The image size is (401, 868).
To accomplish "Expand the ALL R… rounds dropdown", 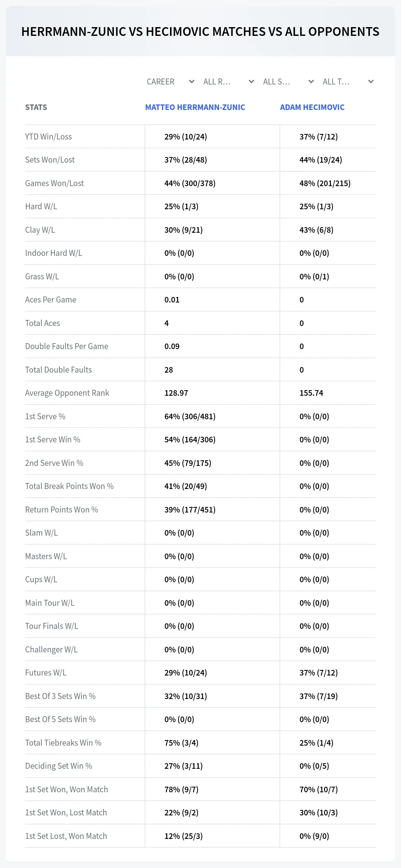I will click(229, 82).
